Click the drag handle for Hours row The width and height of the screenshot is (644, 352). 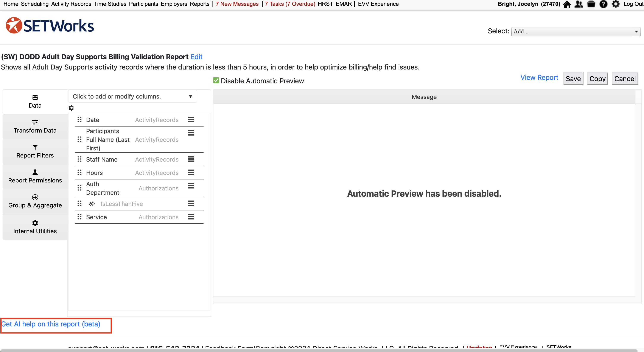(79, 173)
